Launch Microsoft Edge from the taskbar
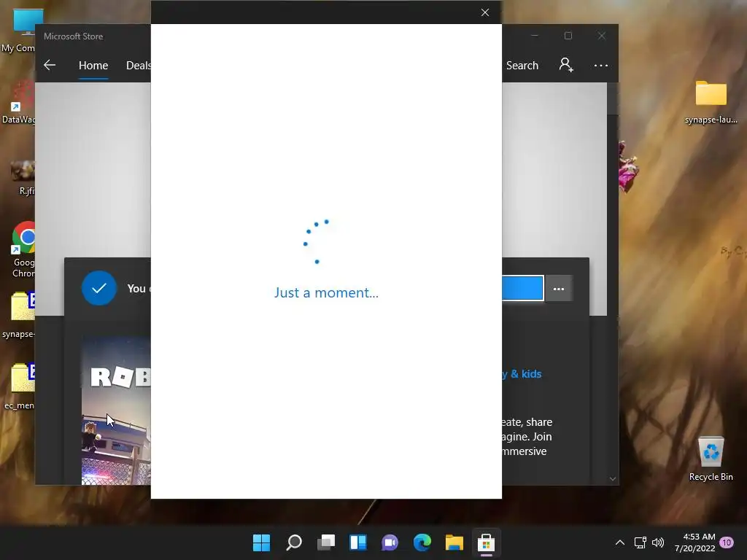 pyautogui.click(x=422, y=542)
